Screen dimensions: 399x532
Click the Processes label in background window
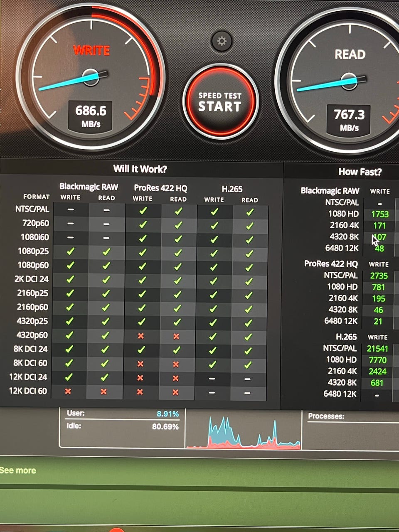[x=326, y=416]
